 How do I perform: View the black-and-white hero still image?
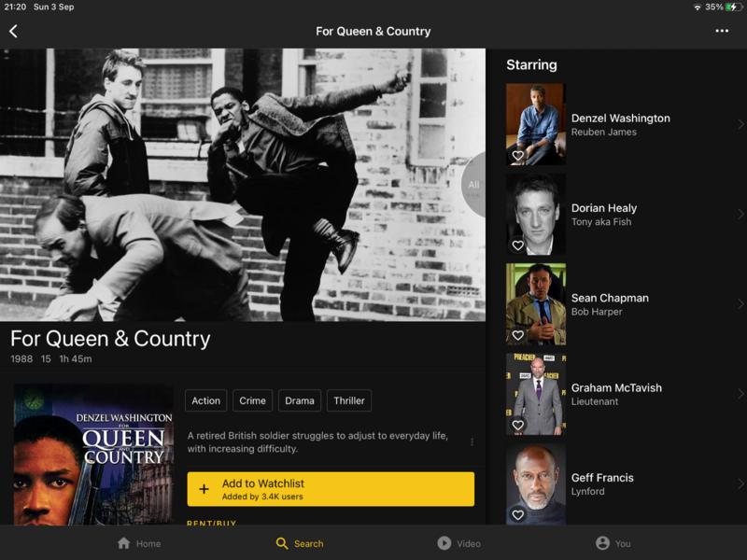pyautogui.click(x=243, y=185)
